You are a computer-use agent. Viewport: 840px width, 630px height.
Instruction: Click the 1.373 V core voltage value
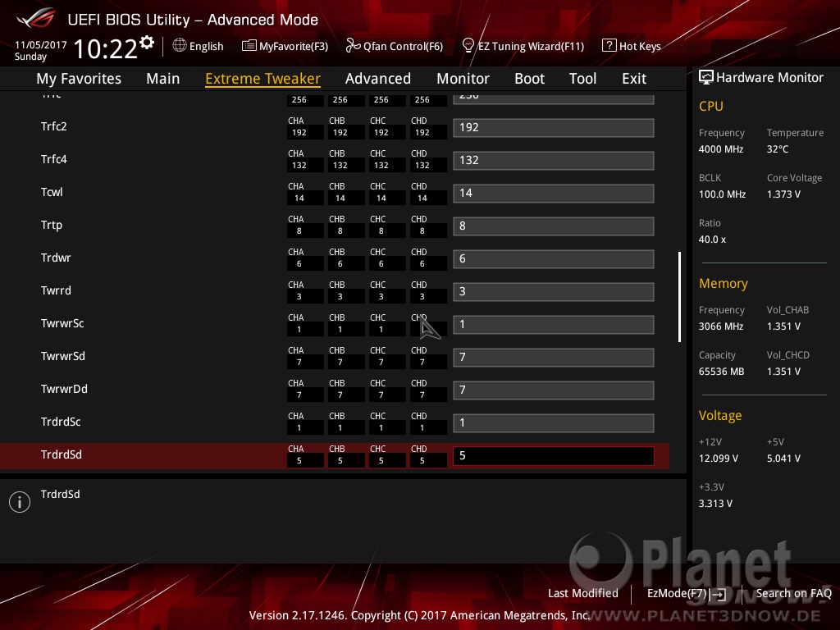point(783,194)
